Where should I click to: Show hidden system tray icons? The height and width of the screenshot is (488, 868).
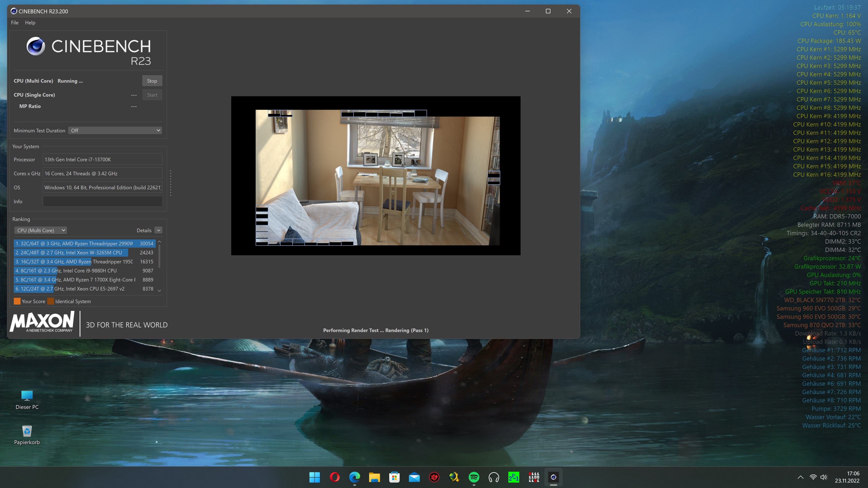pos(801,477)
